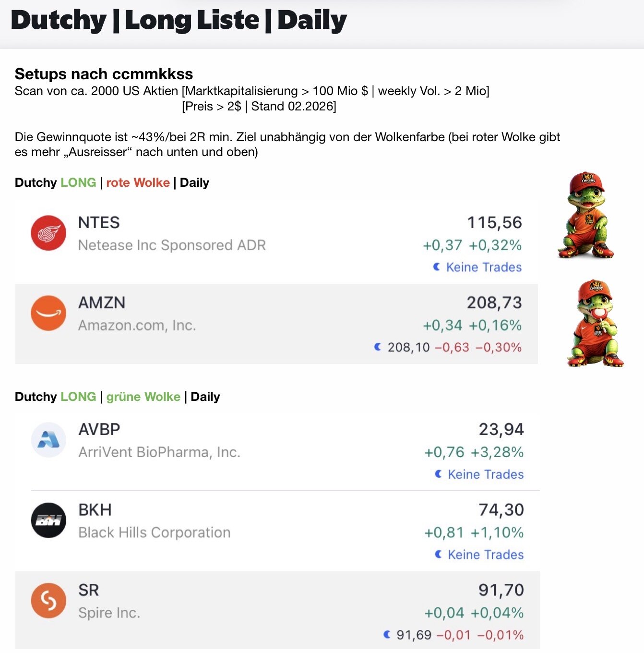Click the Black Hills Corporation company name
Screen dimensions: 644x653
tap(154, 532)
